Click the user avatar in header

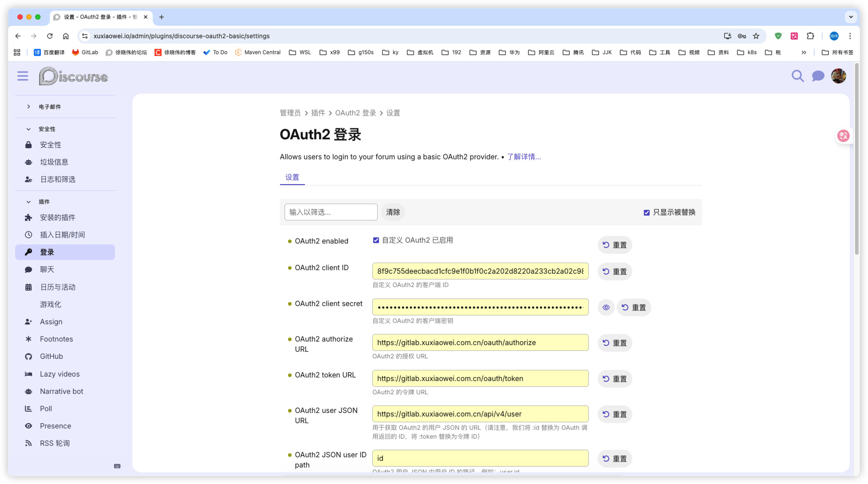tap(838, 76)
